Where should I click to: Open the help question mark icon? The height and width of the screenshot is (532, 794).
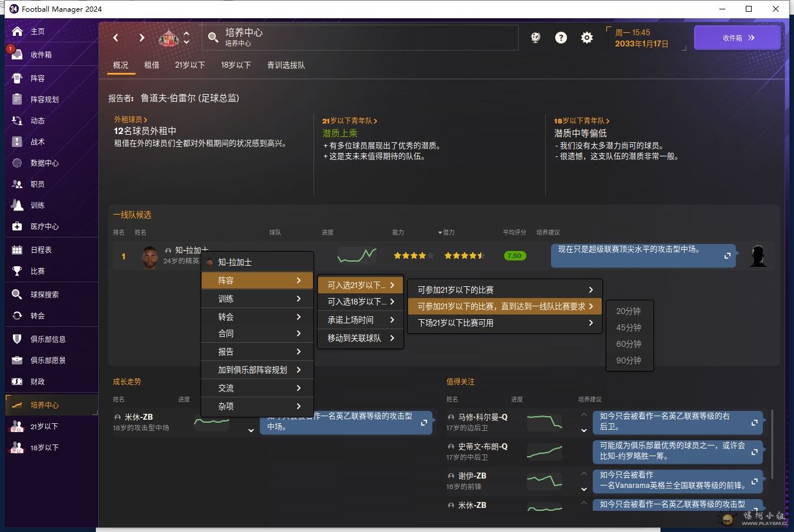pos(561,38)
